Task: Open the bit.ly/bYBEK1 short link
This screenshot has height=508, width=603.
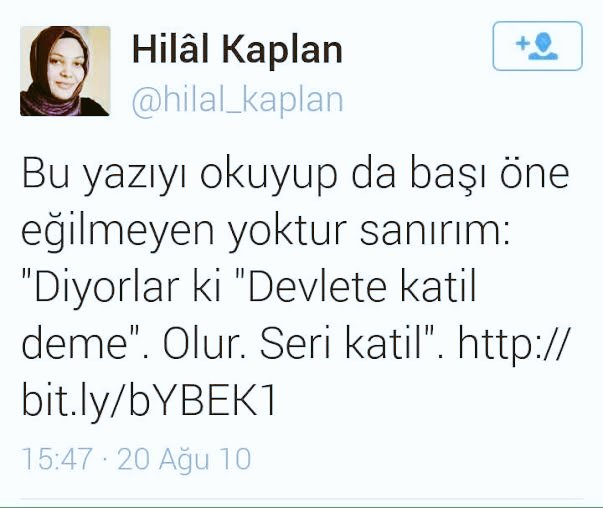Action: coord(149,399)
